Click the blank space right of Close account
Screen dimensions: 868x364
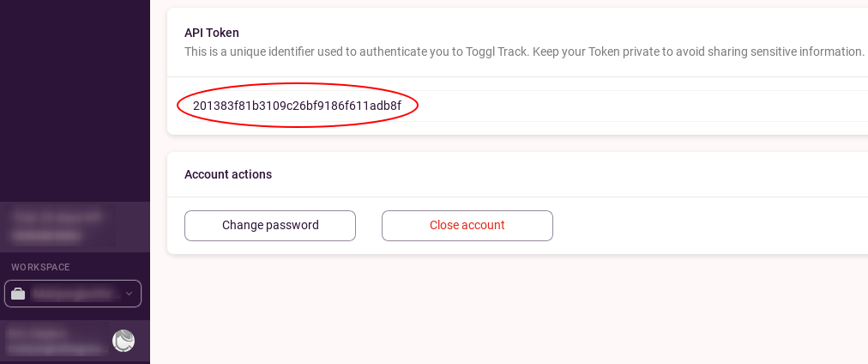pos(708,226)
